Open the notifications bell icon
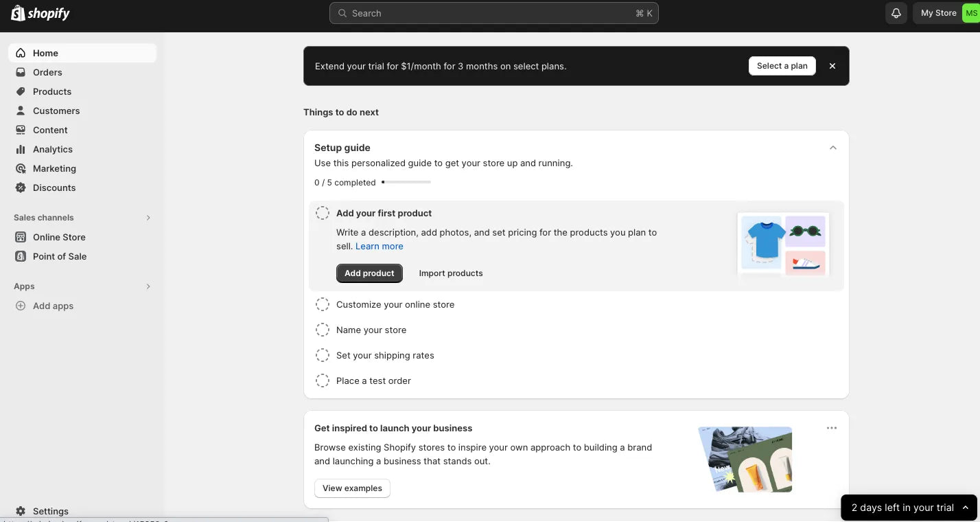980x522 pixels. click(896, 12)
